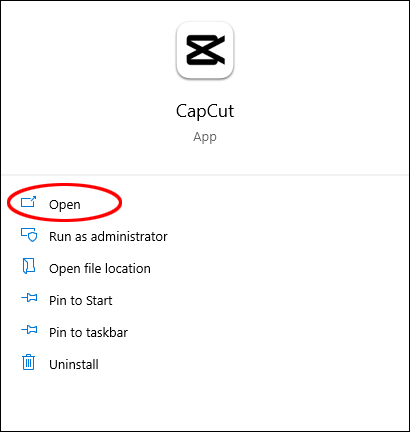Click the trash can icon beside Uninstall

pos(29,362)
